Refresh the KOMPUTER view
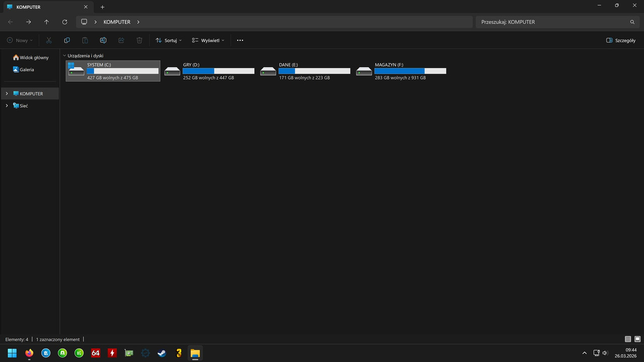Image resolution: width=644 pixels, height=362 pixels. point(65,22)
